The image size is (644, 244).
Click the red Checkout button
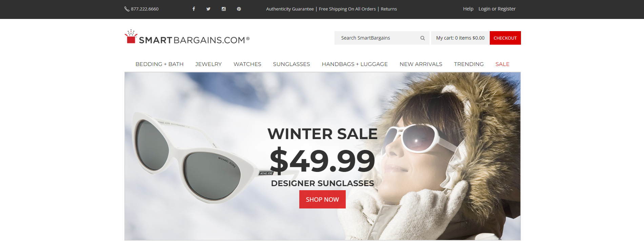click(x=505, y=38)
